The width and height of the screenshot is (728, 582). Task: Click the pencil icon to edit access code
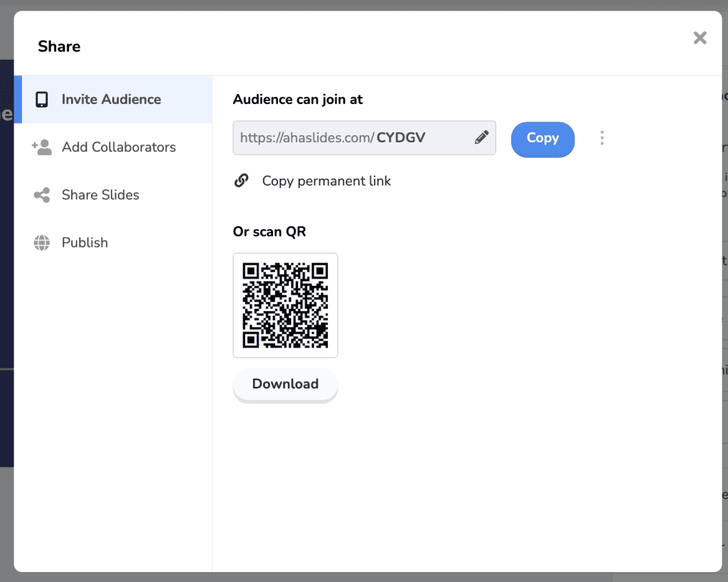click(481, 137)
